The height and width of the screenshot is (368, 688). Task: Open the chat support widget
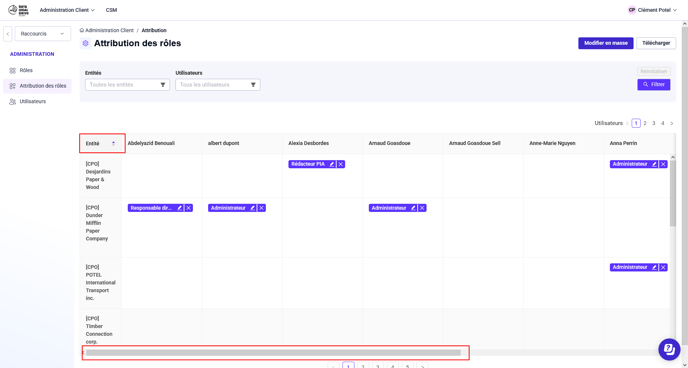[x=669, y=349]
